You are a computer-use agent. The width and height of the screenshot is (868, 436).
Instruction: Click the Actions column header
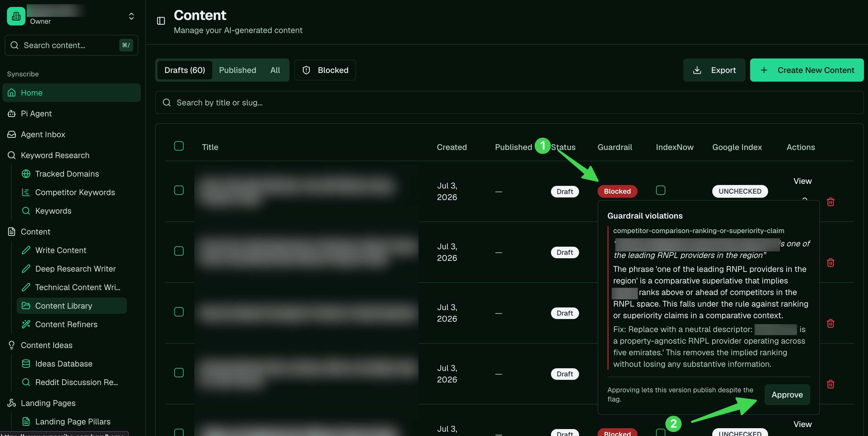pos(801,147)
